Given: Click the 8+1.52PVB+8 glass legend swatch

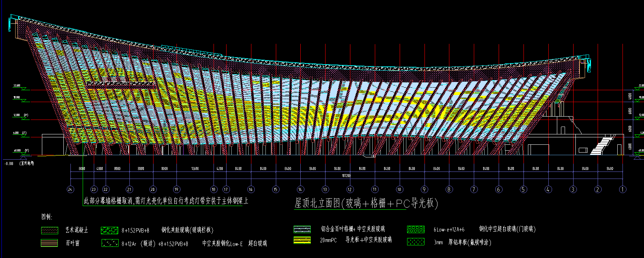Looking at the screenshot, I should coord(109,230).
